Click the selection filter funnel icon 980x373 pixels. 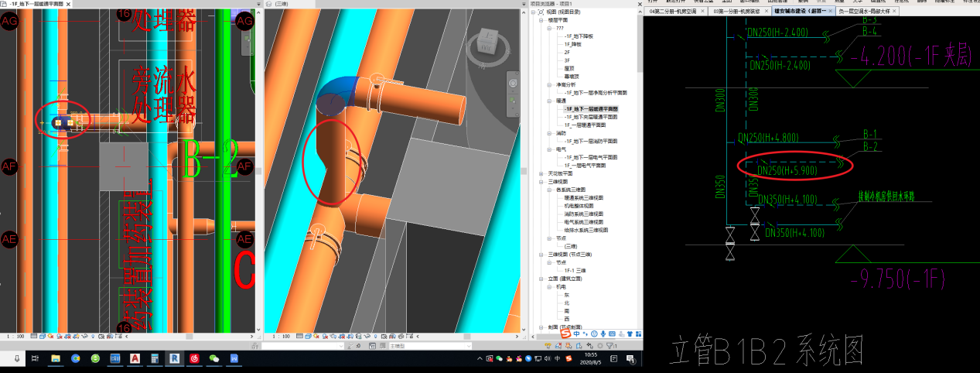(x=610, y=346)
